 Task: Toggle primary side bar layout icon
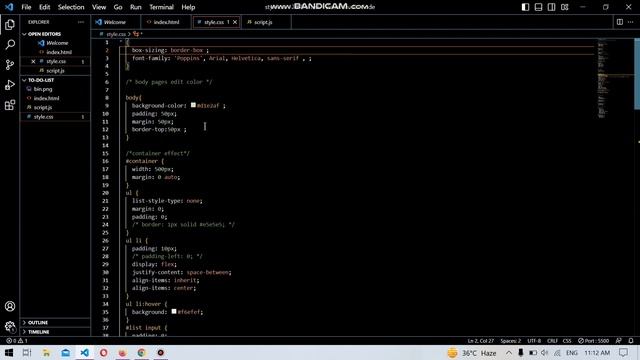(x=525, y=7)
